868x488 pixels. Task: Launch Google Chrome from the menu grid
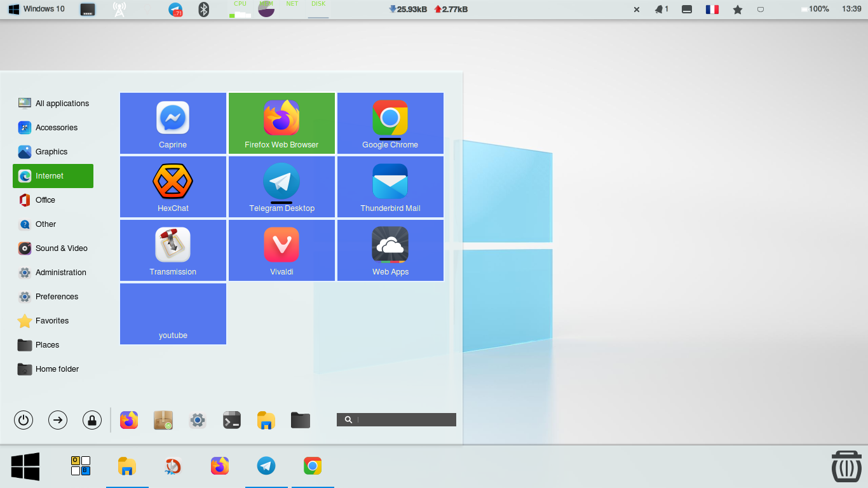pyautogui.click(x=390, y=123)
